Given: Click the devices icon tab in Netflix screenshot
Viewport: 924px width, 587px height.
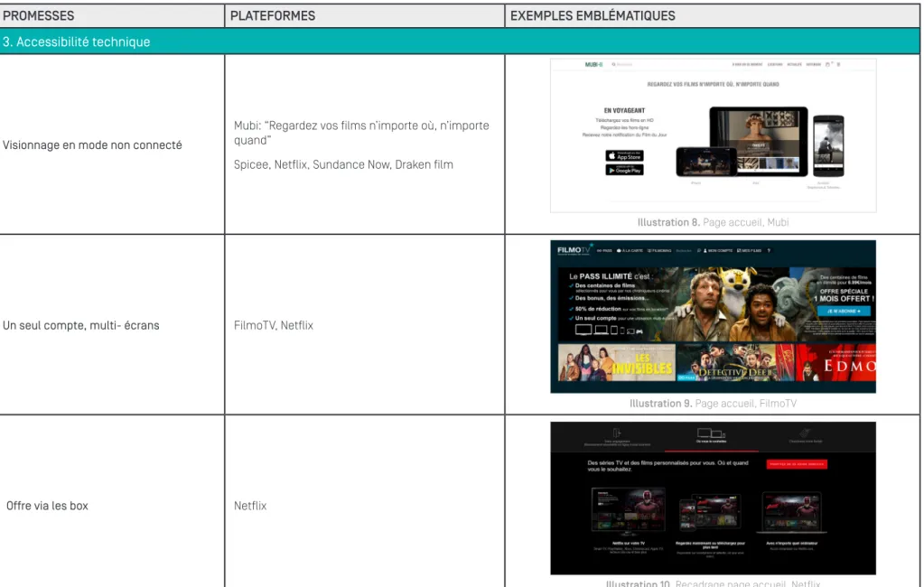Looking at the screenshot, I should tap(711, 433).
